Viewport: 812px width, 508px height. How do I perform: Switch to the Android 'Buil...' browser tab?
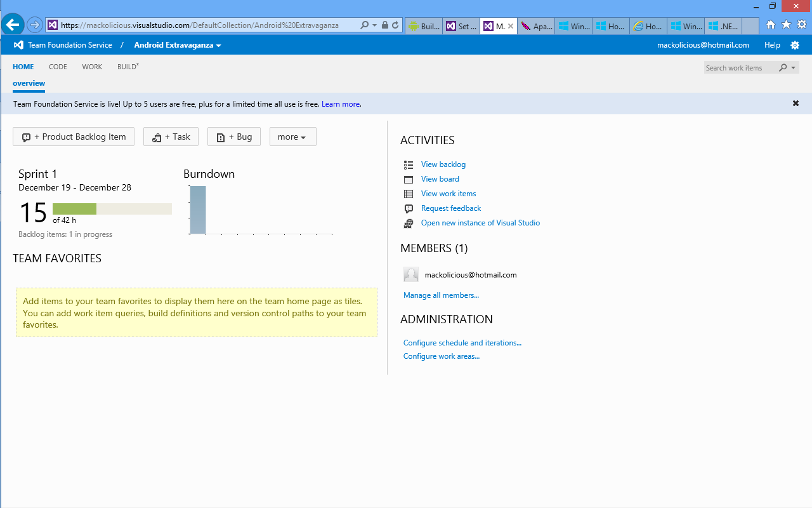(424, 26)
